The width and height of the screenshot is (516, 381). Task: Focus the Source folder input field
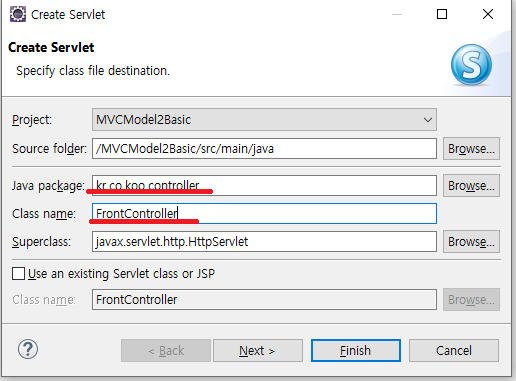point(264,149)
